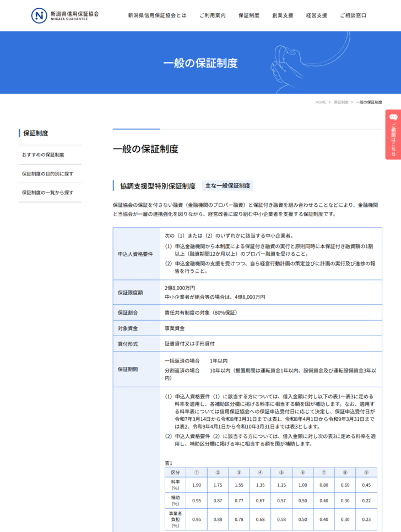Click the page banner title 一般の保証制度

pyautogui.click(x=201, y=63)
